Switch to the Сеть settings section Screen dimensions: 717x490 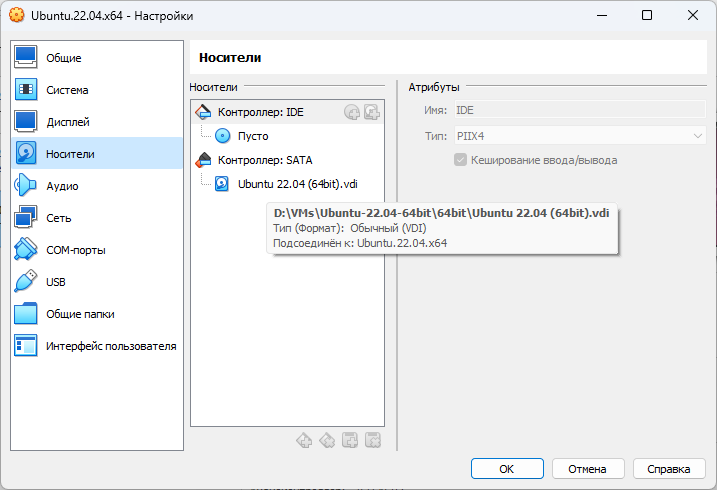58,218
